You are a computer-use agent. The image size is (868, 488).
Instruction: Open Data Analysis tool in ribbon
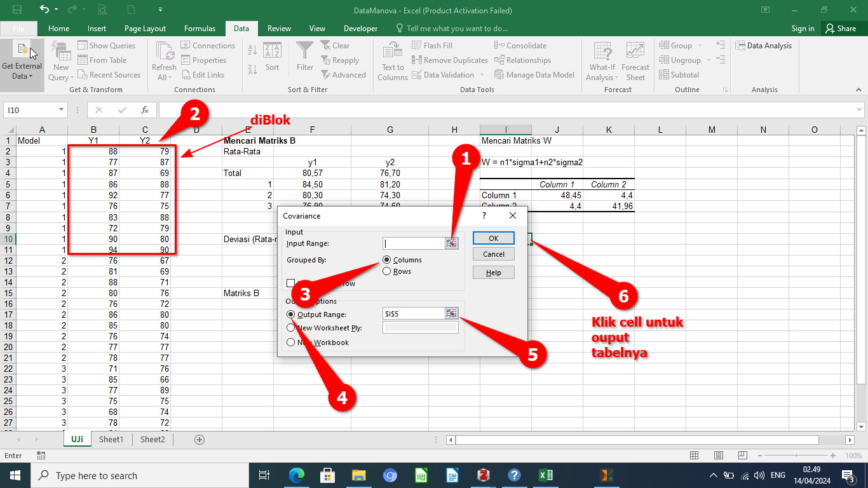tap(764, 46)
